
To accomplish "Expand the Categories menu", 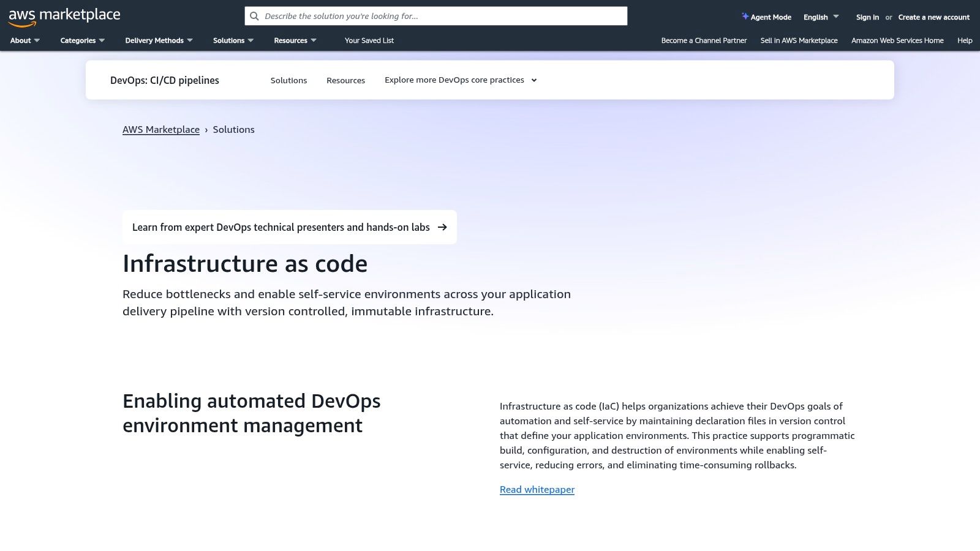I will [81, 40].
